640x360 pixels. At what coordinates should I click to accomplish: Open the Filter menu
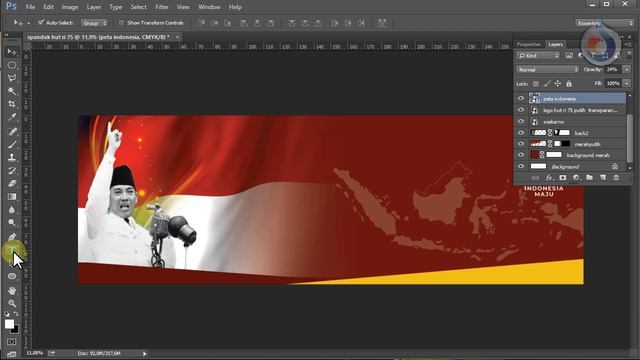point(162,7)
